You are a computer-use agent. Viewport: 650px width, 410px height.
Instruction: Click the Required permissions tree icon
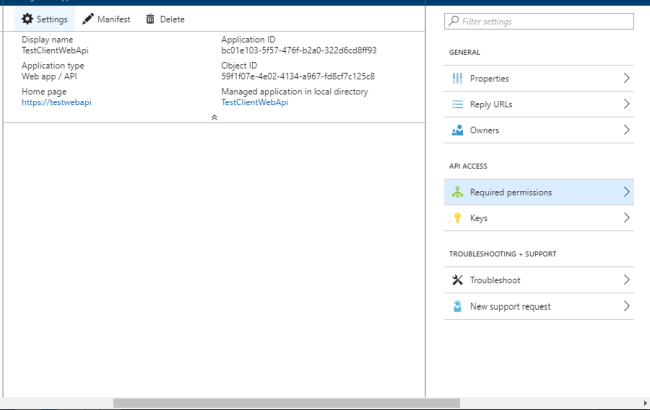pyautogui.click(x=457, y=192)
